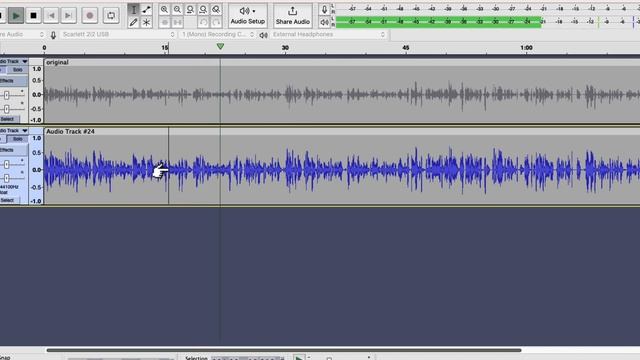Open the Audio Setup menu
Viewport: 640px width, 360px height.
click(248, 16)
